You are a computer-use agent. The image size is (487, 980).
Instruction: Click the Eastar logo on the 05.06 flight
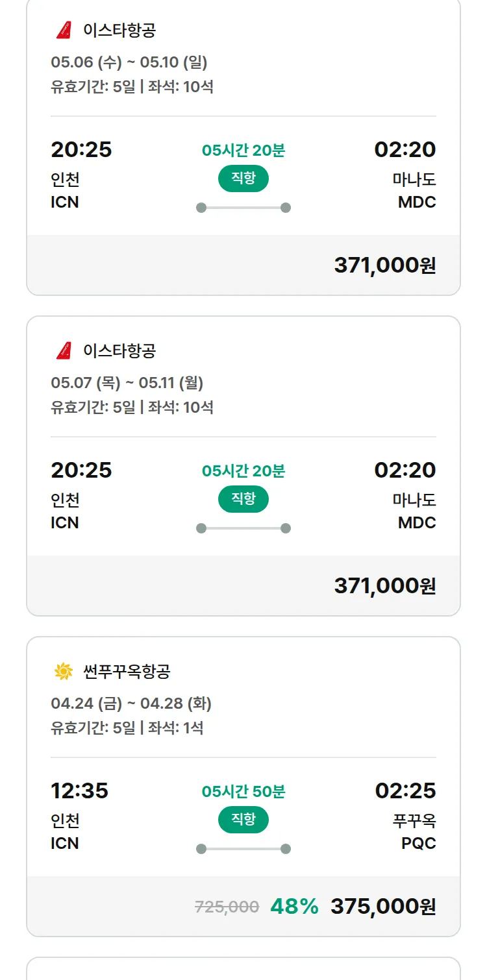point(64,30)
